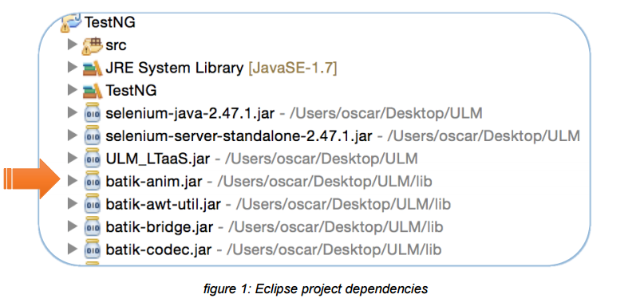644x306 pixels.
Task: Expand the TestNG library node
Action: click(x=73, y=89)
